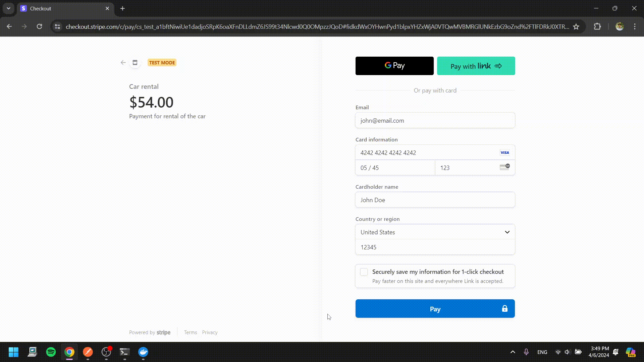The height and width of the screenshot is (362, 644).
Task: Click the CVC card hint icon
Action: tap(504, 167)
